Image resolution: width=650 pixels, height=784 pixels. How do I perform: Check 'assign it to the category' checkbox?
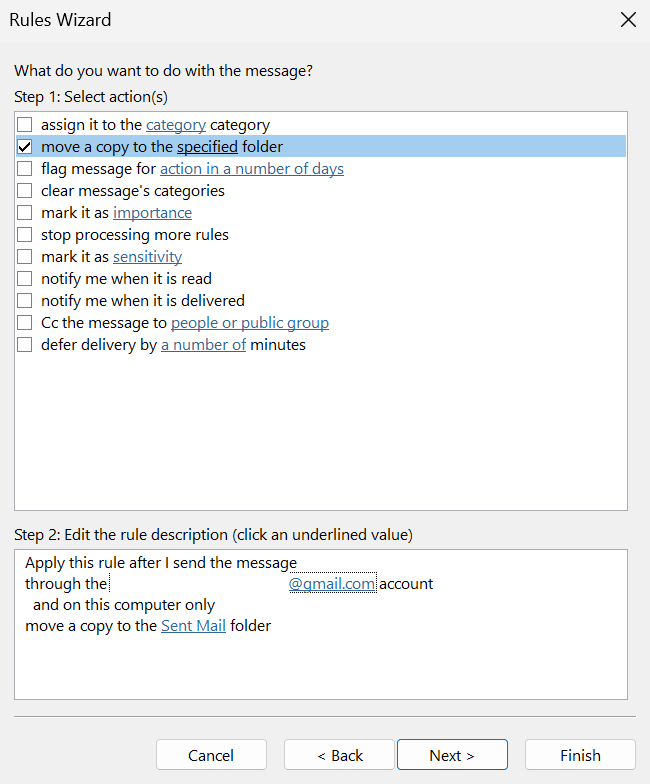click(x=24, y=124)
